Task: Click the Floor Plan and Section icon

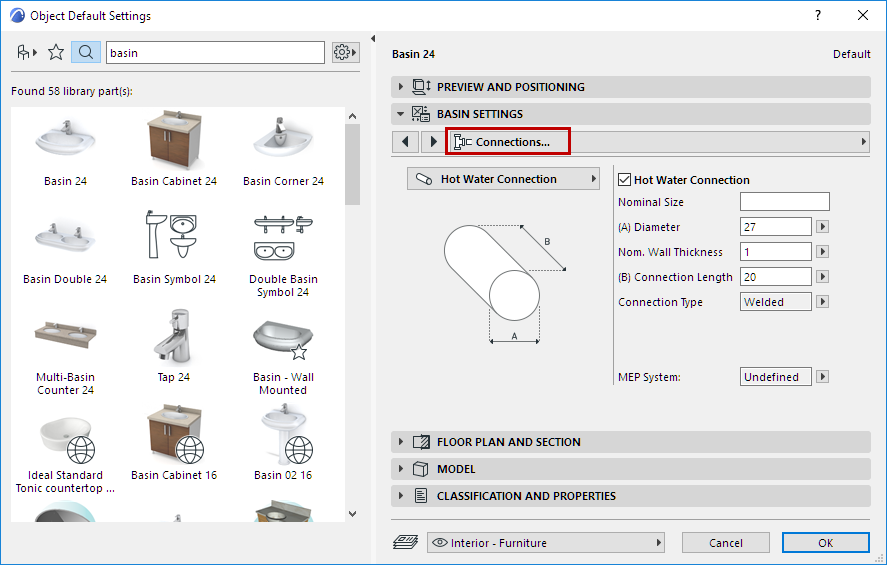Action: pos(421,442)
